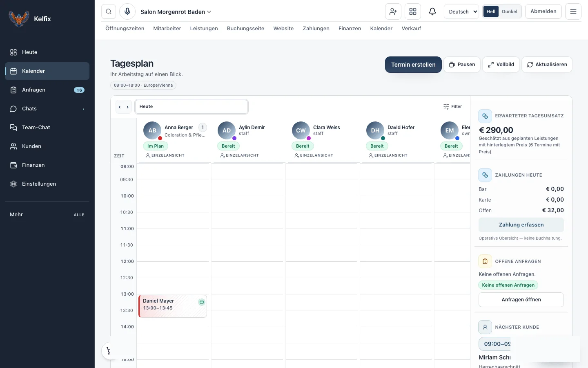
Task: Open the hamburger menu
Action: pyautogui.click(x=573, y=11)
